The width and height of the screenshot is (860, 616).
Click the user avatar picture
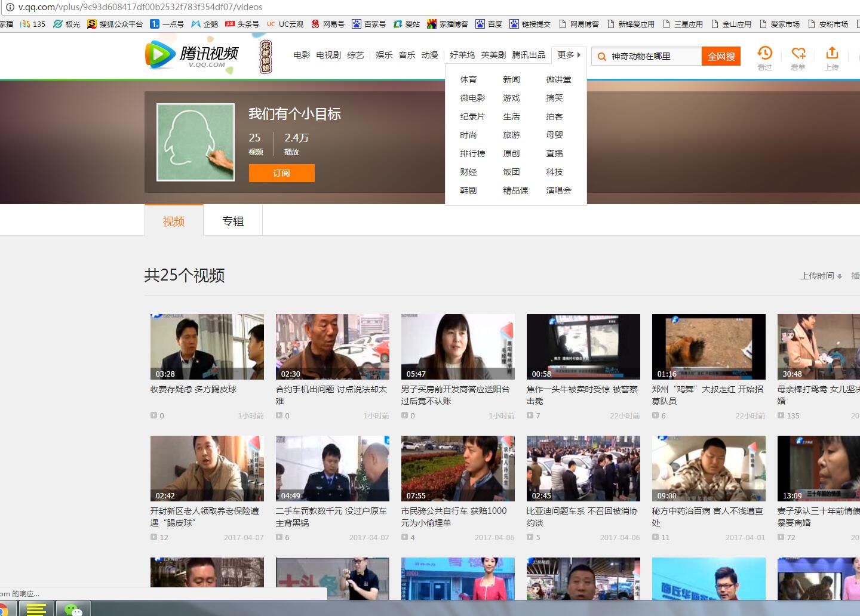coord(195,142)
